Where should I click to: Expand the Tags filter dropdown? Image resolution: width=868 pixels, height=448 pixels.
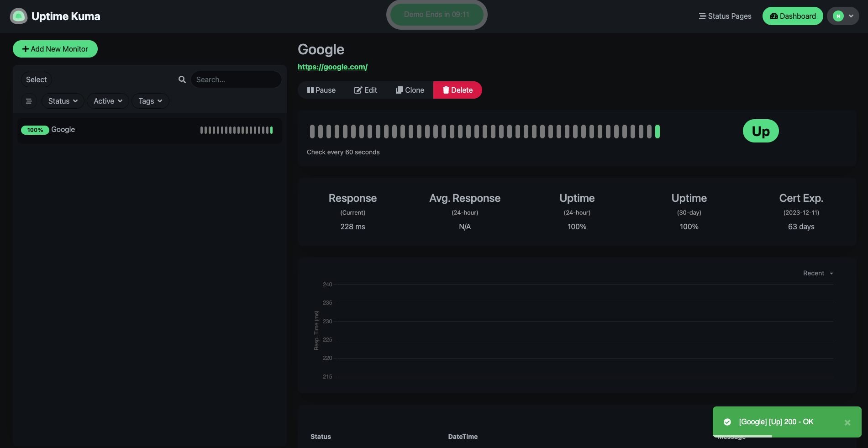coord(150,101)
